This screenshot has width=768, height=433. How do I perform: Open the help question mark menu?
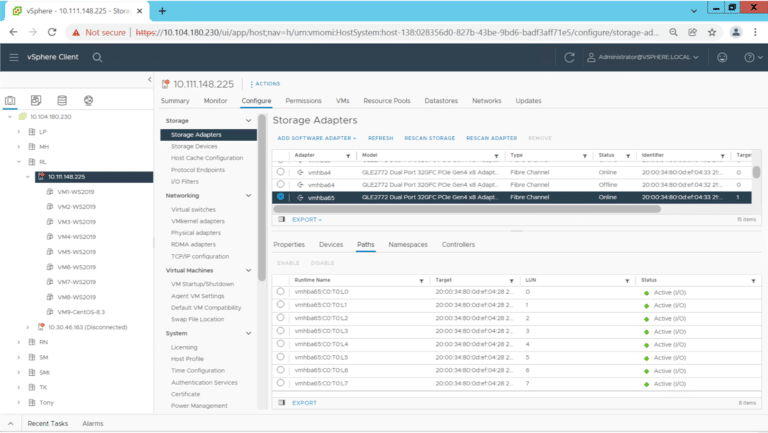coord(753,57)
